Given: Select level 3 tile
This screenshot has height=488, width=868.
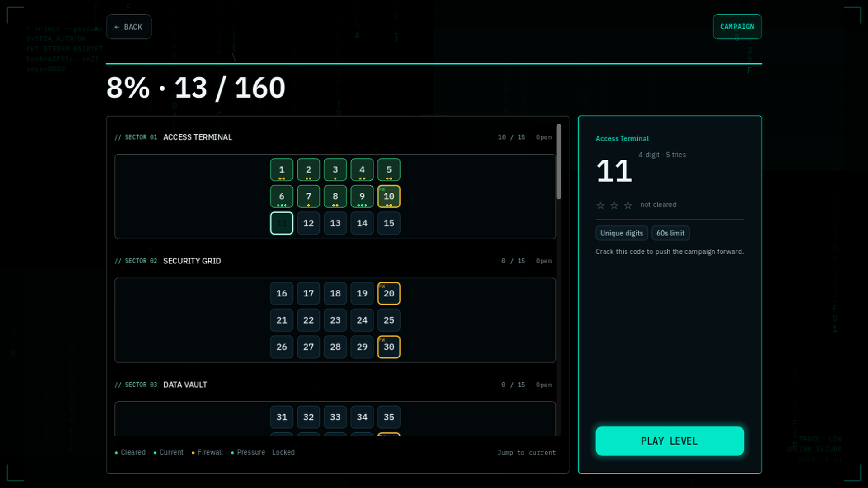Looking at the screenshot, I should (x=335, y=170).
